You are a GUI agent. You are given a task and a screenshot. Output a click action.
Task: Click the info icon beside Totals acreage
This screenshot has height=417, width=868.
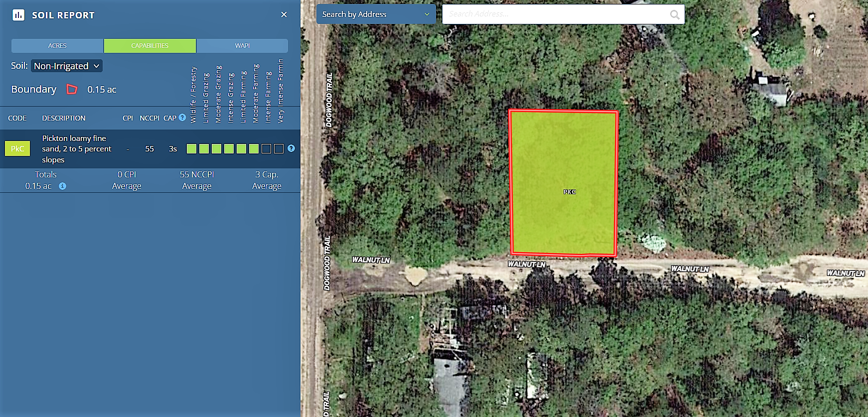(x=62, y=186)
